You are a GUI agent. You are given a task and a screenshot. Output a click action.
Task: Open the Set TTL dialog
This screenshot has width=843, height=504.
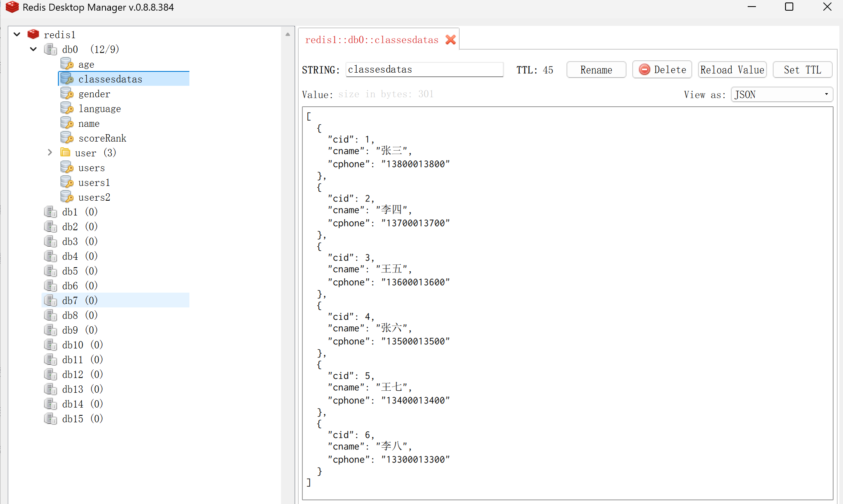802,70
